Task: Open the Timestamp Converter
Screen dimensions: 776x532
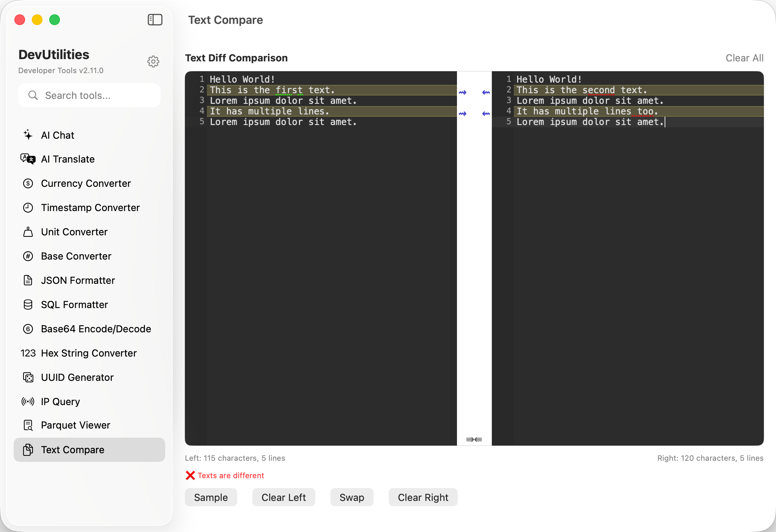Action: [90, 208]
